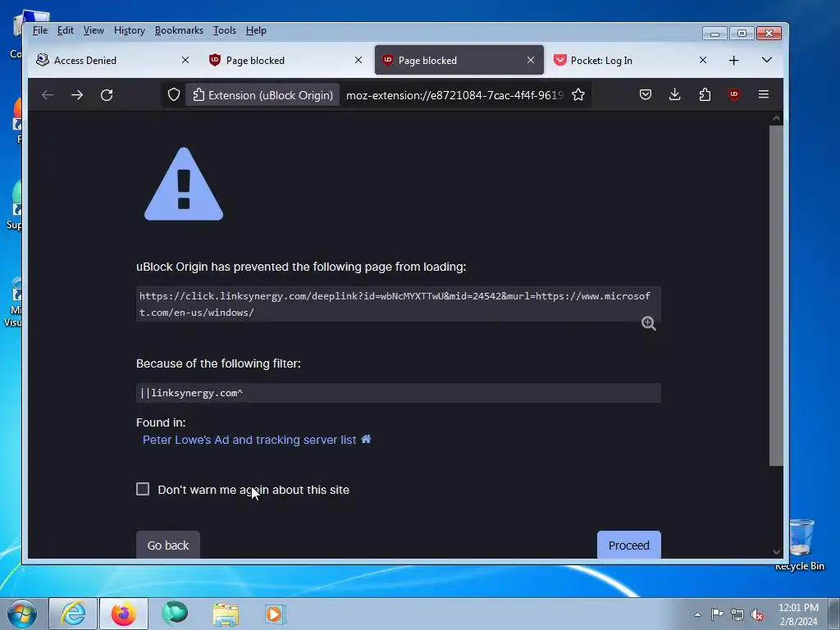Open Recycle Bin on desktop
This screenshot has width=840, height=630.
point(801,544)
